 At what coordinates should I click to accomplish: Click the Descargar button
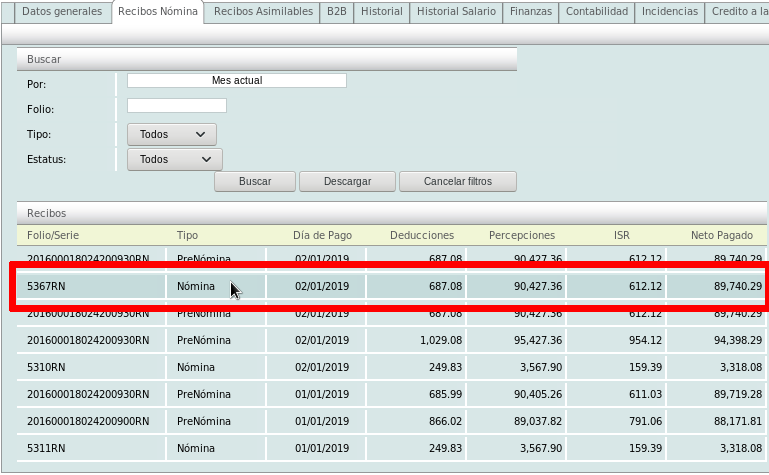pyautogui.click(x=348, y=182)
